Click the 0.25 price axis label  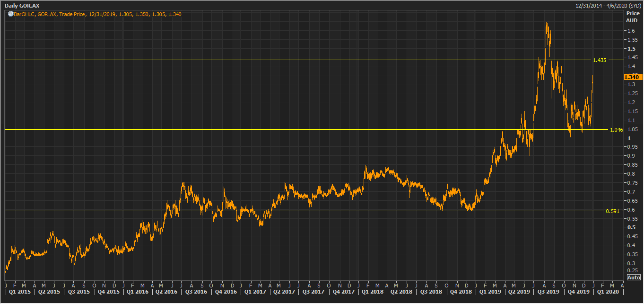click(633, 270)
